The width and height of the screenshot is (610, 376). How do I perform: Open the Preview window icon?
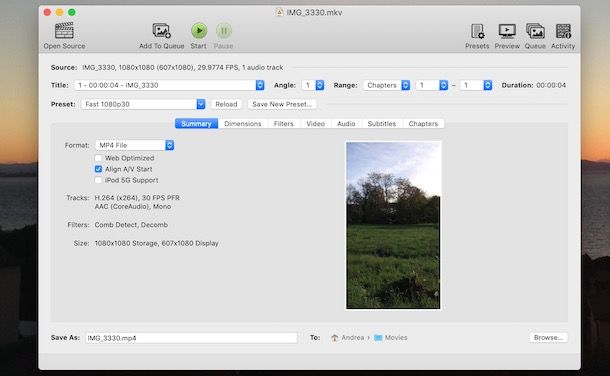click(x=507, y=31)
